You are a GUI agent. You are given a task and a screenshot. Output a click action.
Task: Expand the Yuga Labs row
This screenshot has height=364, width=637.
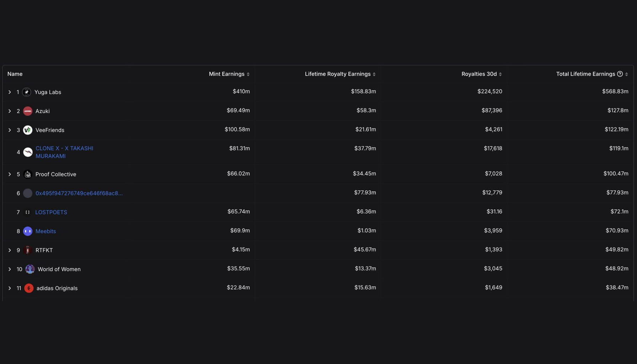(x=10, y=92)
